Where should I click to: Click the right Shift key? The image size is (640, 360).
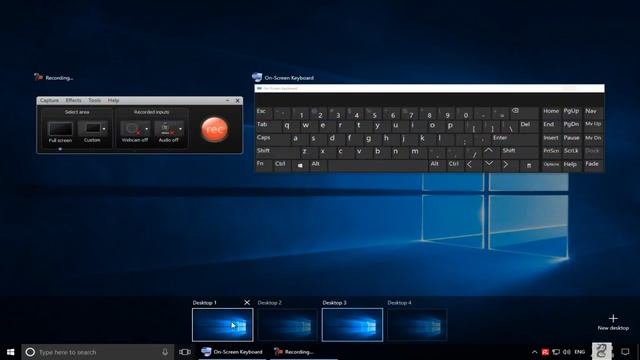pyautogui.click(x=519, y=152)
